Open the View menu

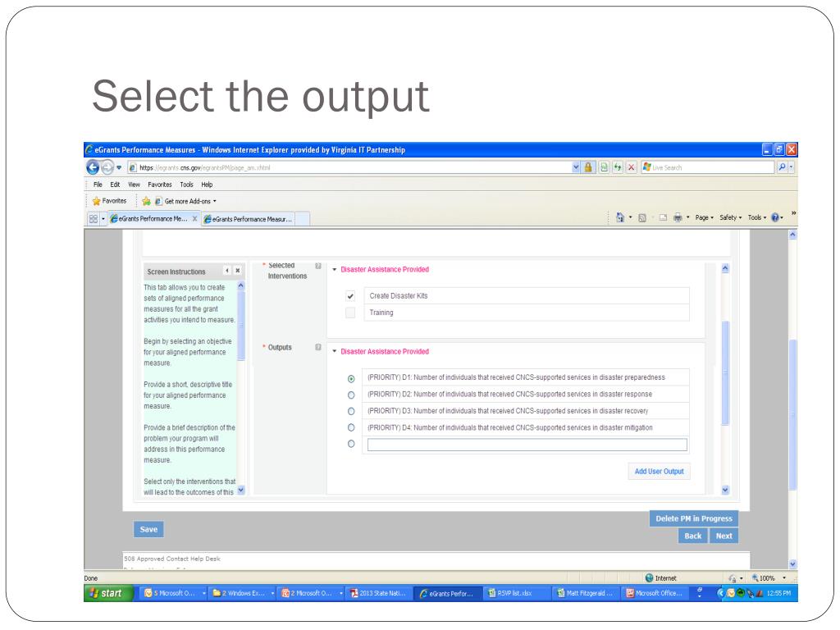tap(134, 185)
